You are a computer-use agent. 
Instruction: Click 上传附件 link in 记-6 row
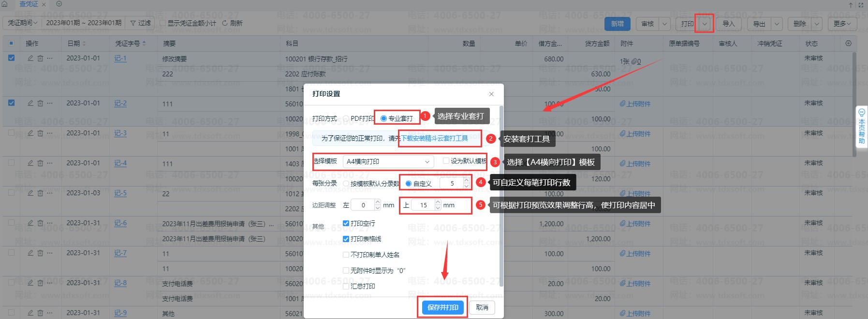[x=635, y=224]
